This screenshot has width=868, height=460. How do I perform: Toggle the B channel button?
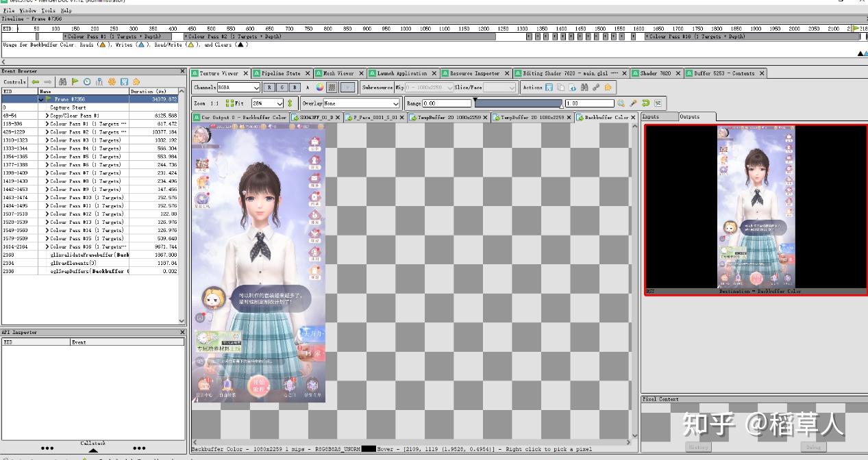295,87
